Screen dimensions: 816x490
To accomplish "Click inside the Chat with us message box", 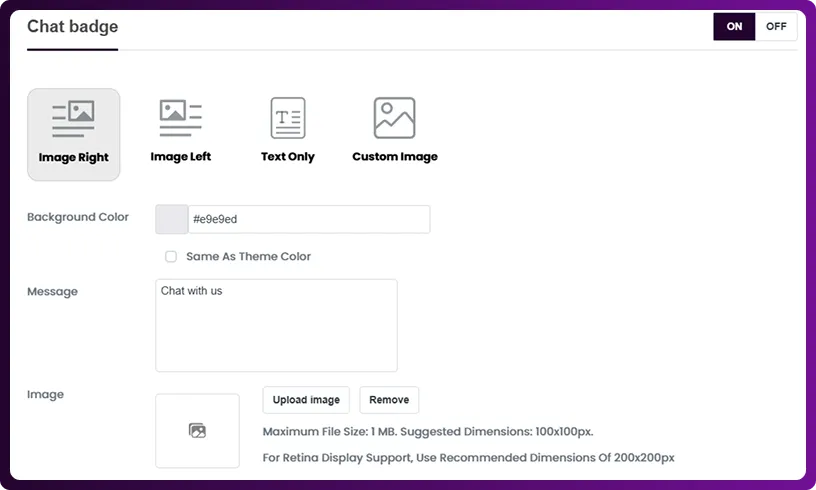I will 276,325.
